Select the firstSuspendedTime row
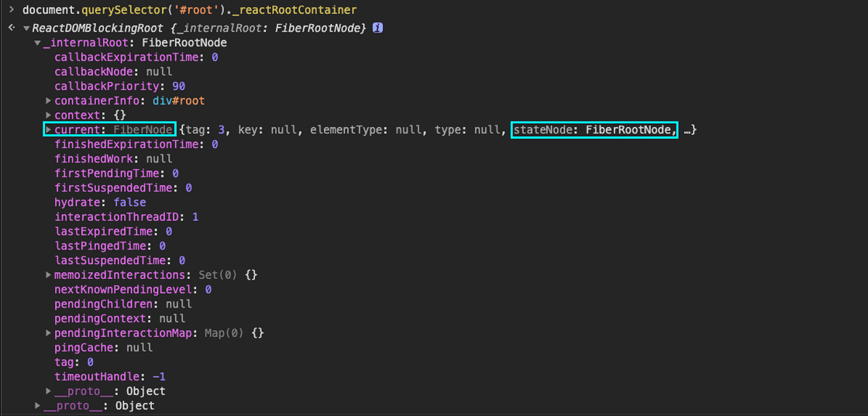This screenshot has height=416, width=868. tap(123, 188)
